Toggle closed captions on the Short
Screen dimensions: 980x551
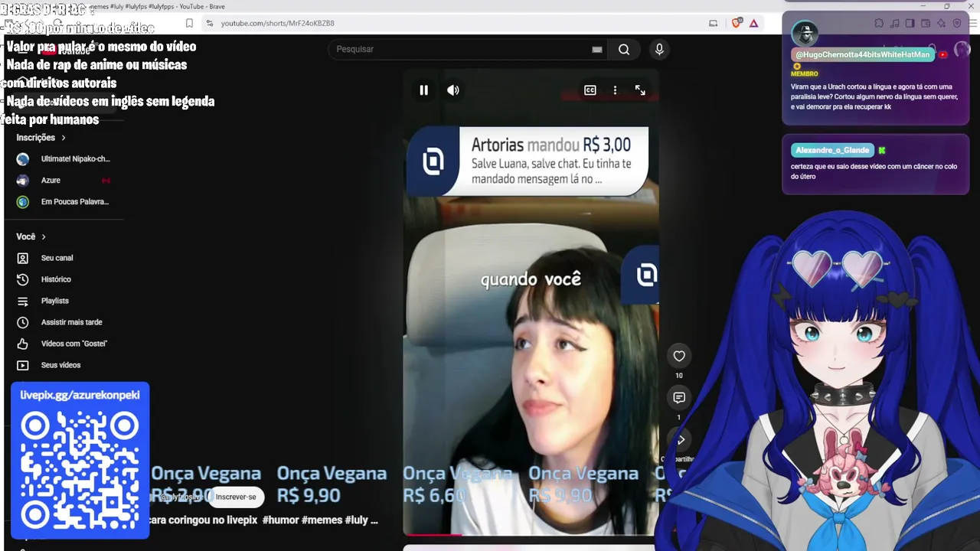point(590,90)
